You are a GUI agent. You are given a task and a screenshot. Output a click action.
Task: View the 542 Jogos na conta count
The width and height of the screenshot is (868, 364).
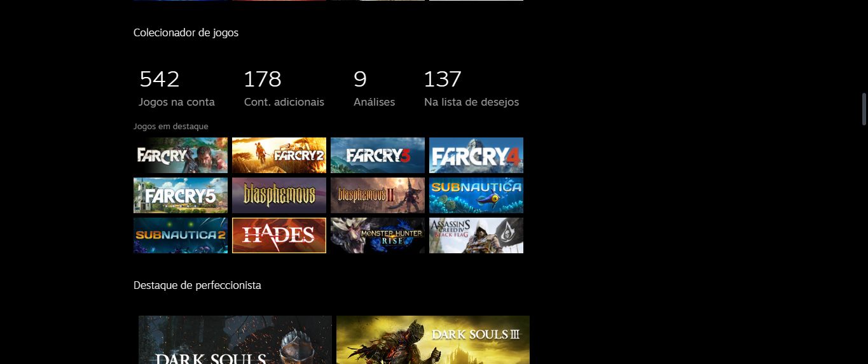(x=177, y=88)
